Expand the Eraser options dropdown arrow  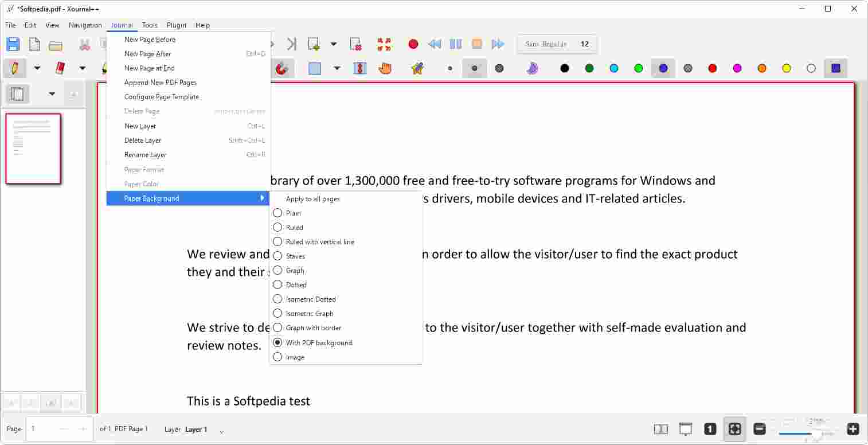point(83,68)
